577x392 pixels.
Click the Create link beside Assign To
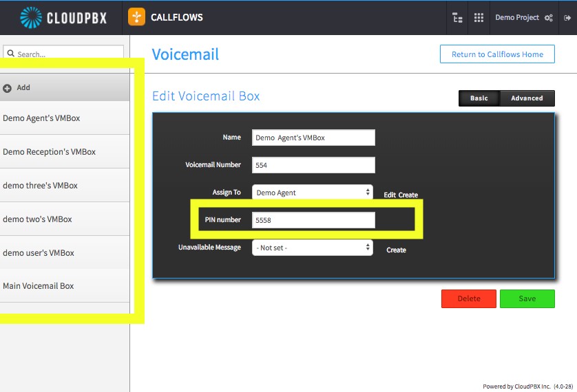tap(408, 195)
